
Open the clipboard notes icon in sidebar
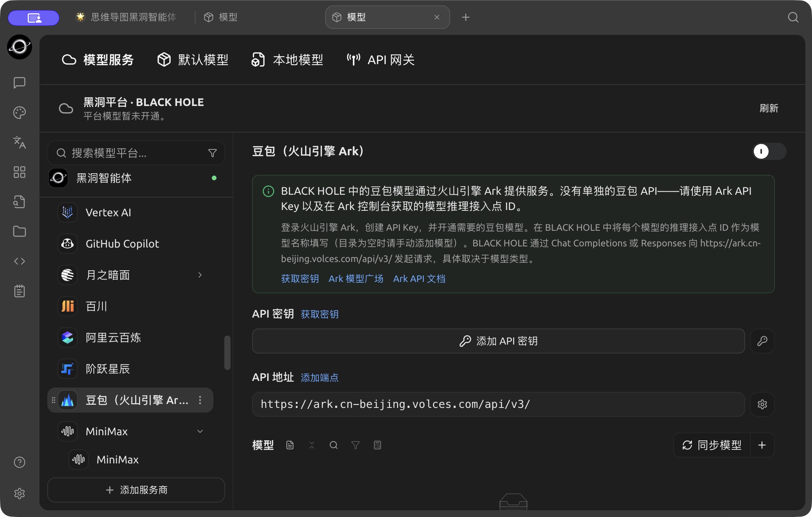(20, 291)
